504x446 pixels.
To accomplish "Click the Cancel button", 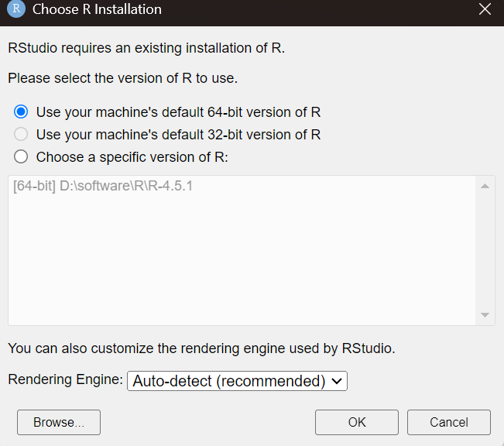I will pos(449,422).
